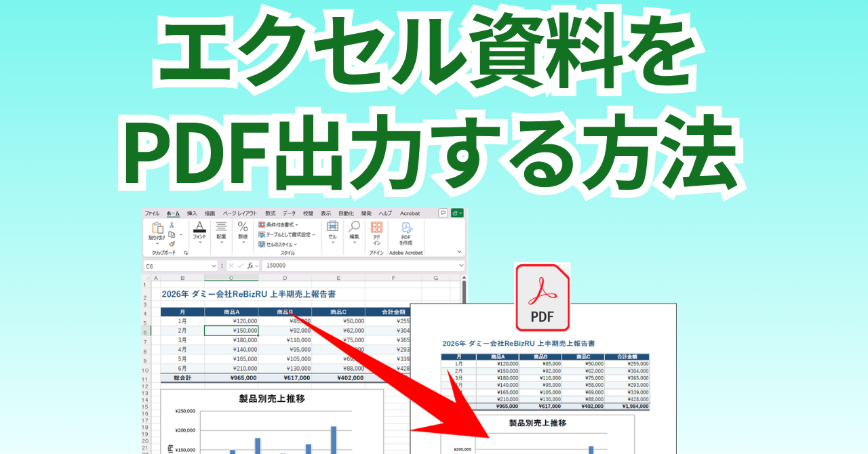Switch to the Automate (自動化) tab
The image size is (868, 454).
(346, 213)
